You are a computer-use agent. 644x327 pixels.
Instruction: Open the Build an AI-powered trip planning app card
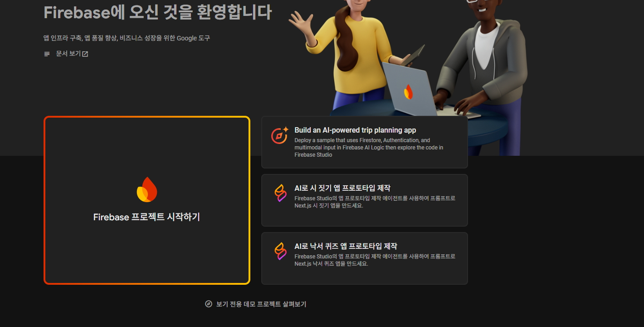pos(365,142)
